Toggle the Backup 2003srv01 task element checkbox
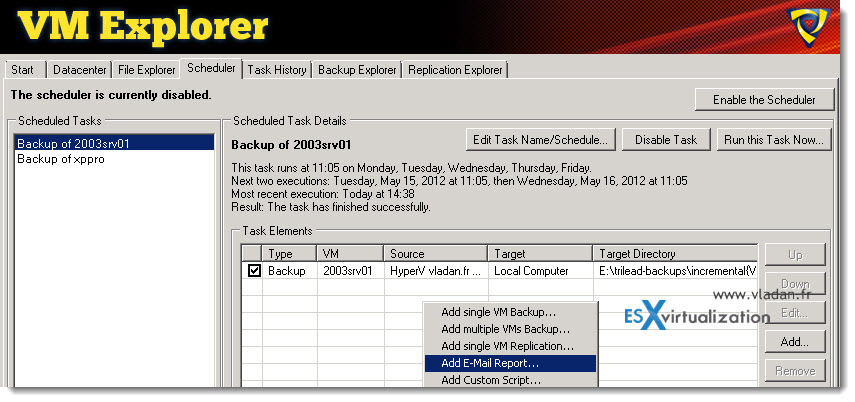This screenshot has width=855, height=402. 254,271
